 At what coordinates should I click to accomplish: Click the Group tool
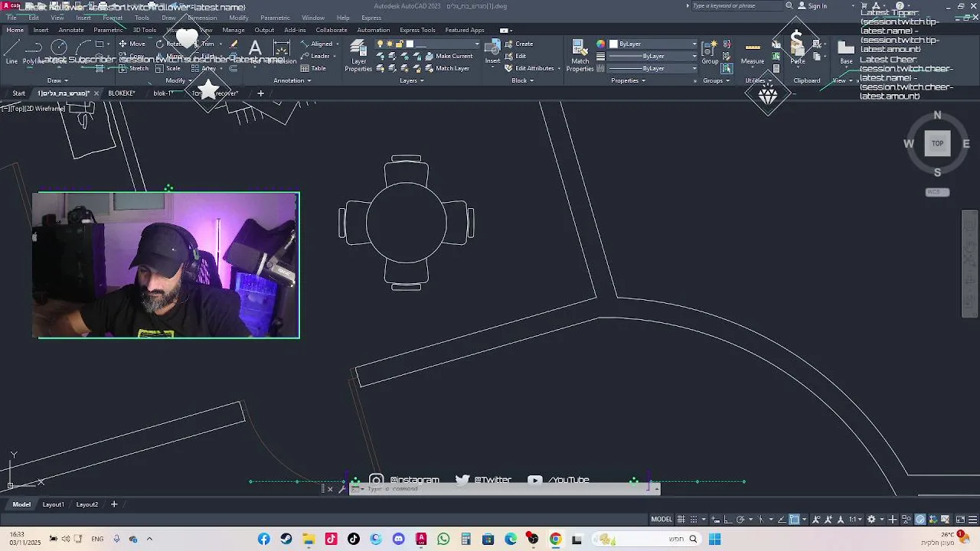click(x=710, y=52)
